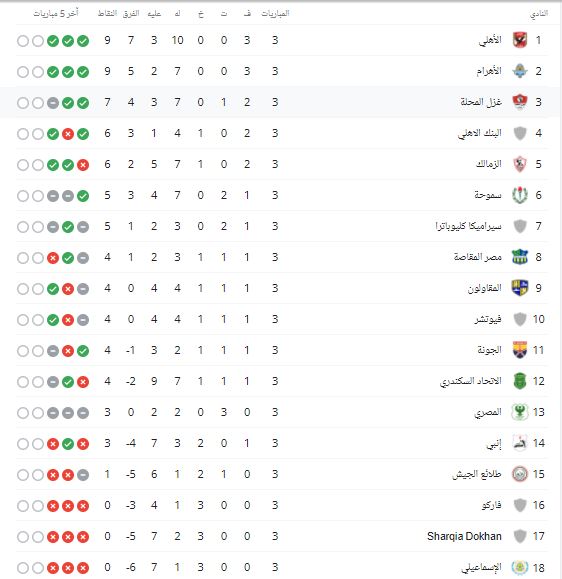Click the Al Masry crest in row 13
Image resolution: width=562 pixels, height=579 pixels.
point(520,412)
